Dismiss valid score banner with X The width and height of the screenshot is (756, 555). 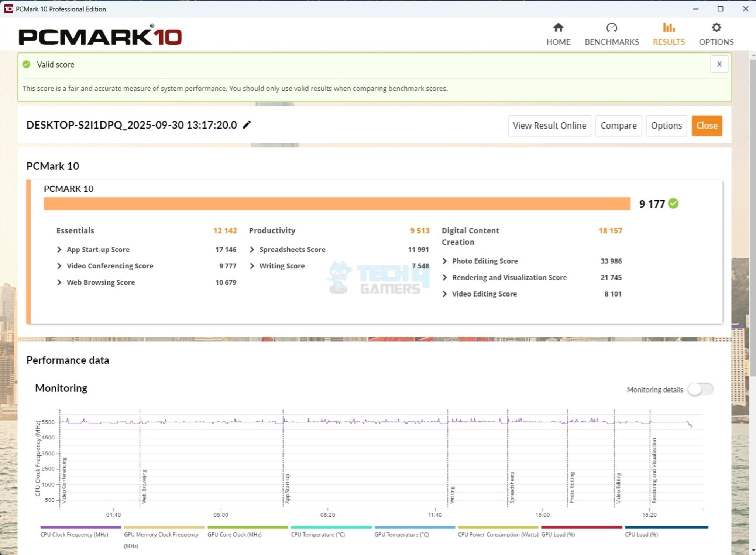tap(719, 64)
